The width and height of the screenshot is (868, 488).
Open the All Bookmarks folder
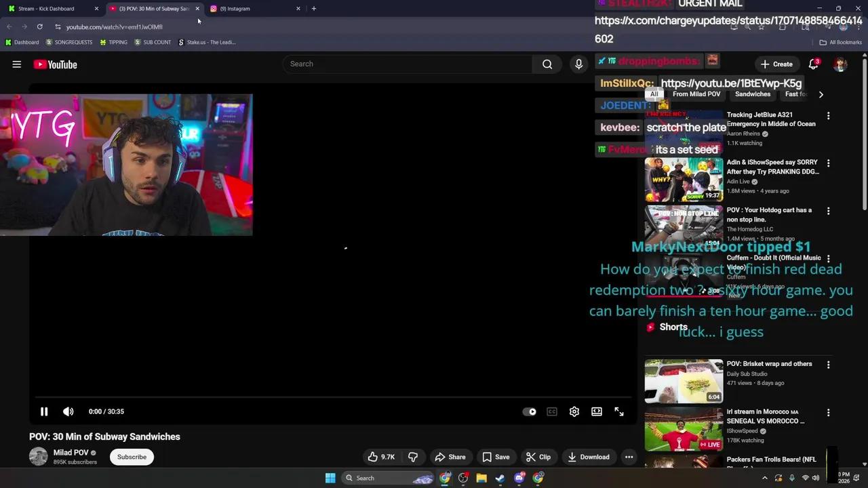tap(841, 42)
